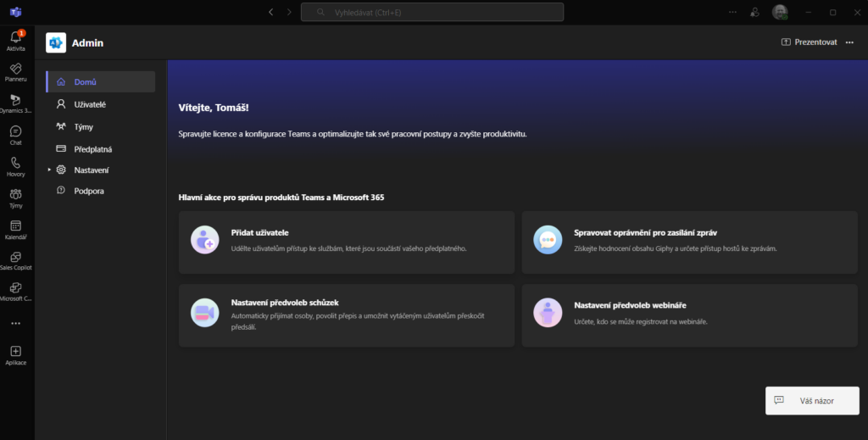
Task: Open Aplikace add apps icon
Action: click(x=15, y=355)
